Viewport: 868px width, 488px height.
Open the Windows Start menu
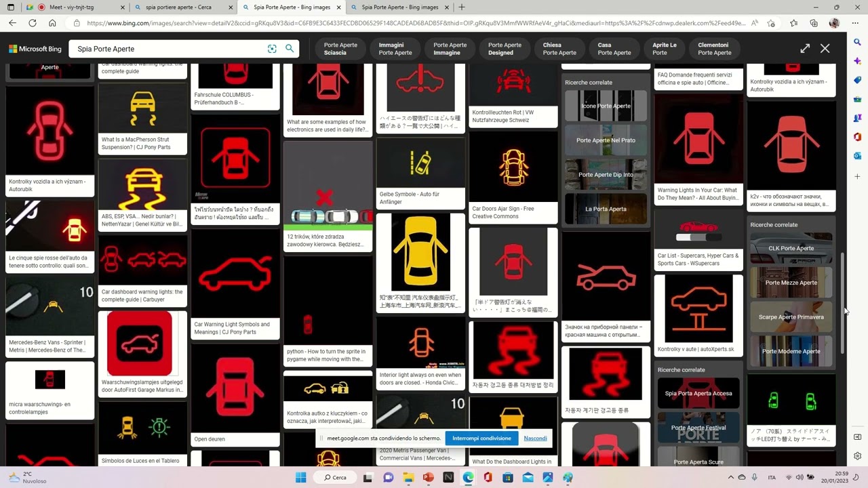pyautogui.click(x=300, y=478)
